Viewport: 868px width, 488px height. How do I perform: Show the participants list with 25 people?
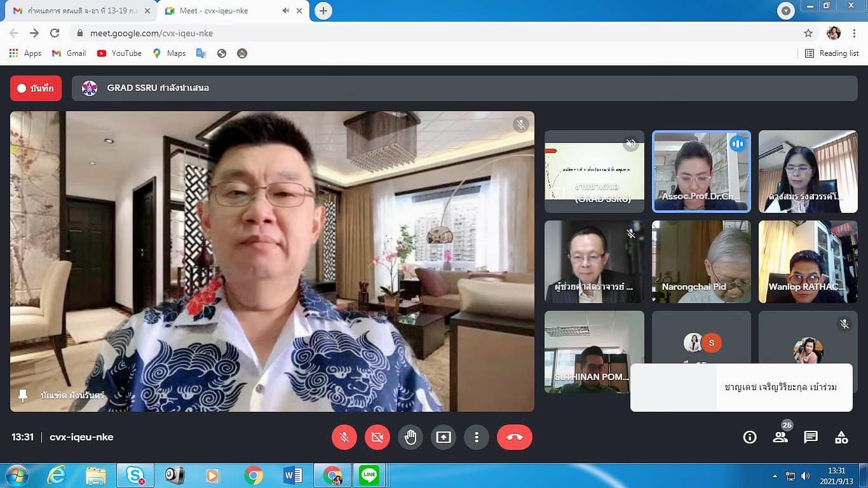pos(780,437)
